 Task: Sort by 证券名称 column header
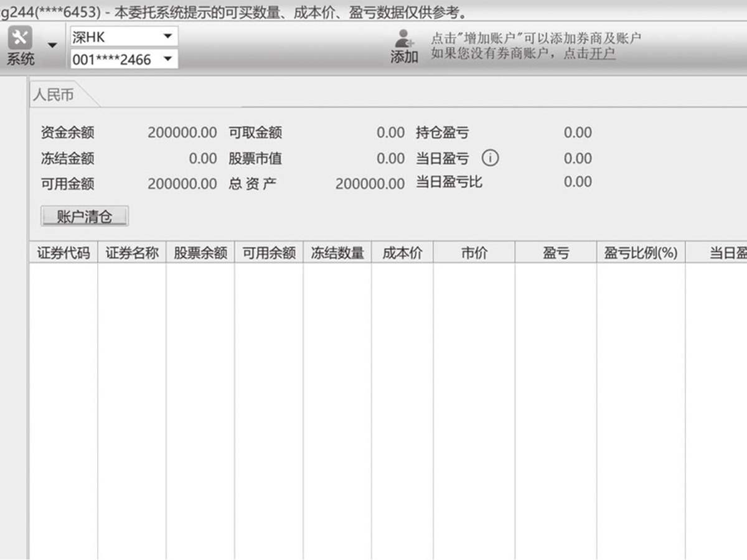point(132,253)
